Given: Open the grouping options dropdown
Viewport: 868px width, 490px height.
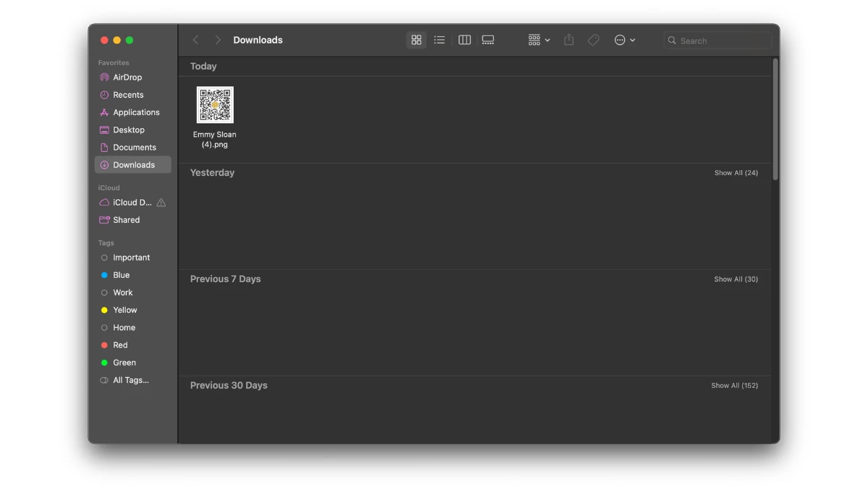Looking at the screenshot, I should (537, 40).
